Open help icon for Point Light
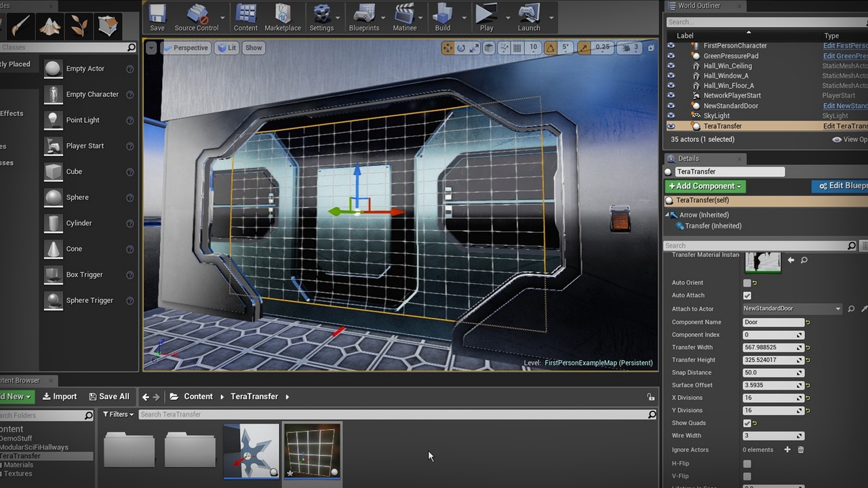 click(130, 120)
